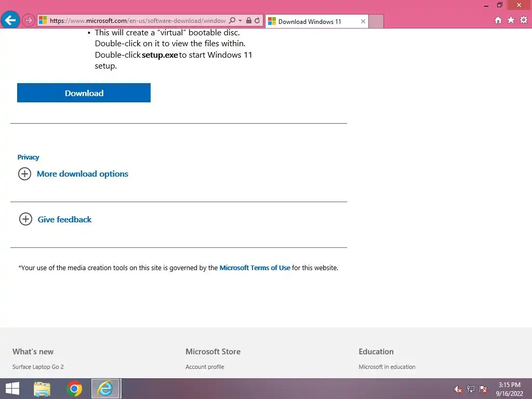
Task: Minimize the Internet Explorer window
Action: click(x=486, y=5)
